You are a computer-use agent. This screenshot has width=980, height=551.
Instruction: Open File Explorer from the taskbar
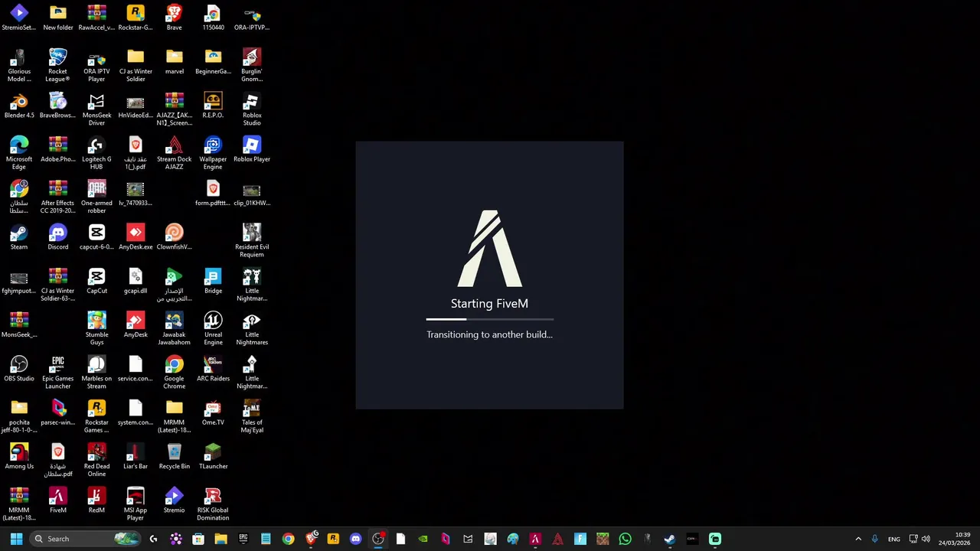[220, 539]
